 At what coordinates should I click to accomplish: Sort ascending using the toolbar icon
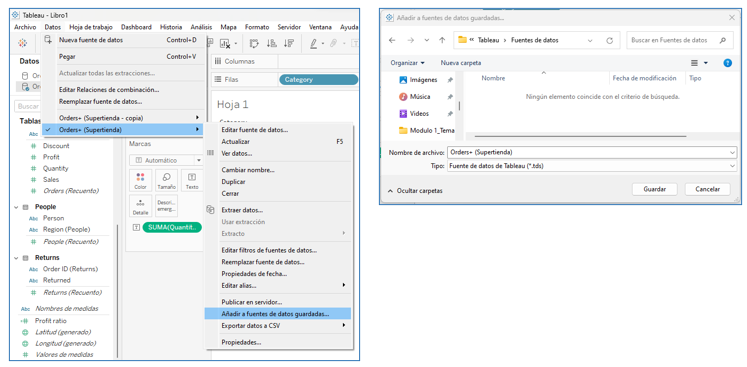pos(272,43)
